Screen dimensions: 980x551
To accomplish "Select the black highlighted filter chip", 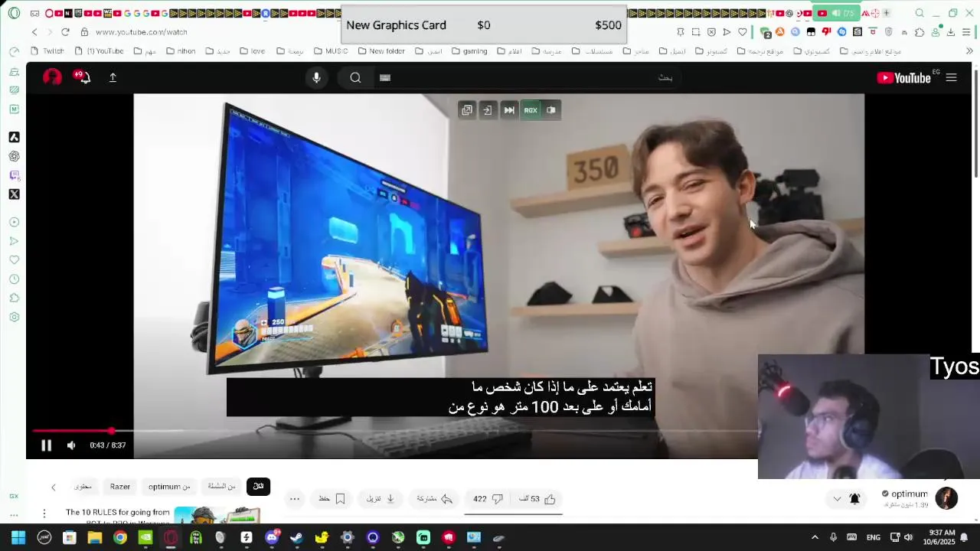I will (258, 487).
